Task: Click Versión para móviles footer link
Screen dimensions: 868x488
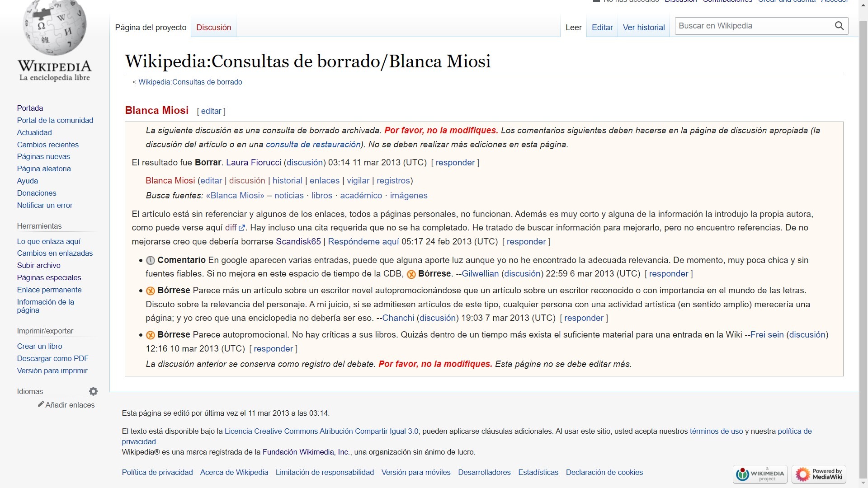Action: (416, 472)
